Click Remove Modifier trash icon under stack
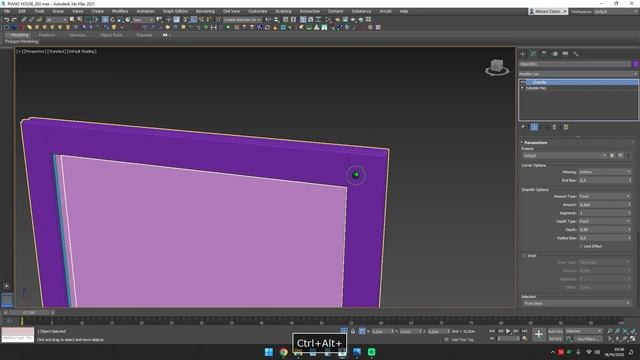The height and width of the screenshot is (360, 640). point(554,127)
